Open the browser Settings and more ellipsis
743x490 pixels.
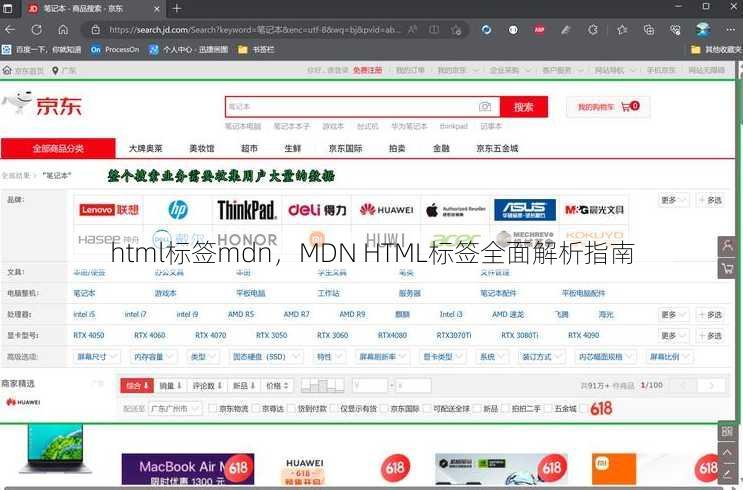tap(730, 30)
